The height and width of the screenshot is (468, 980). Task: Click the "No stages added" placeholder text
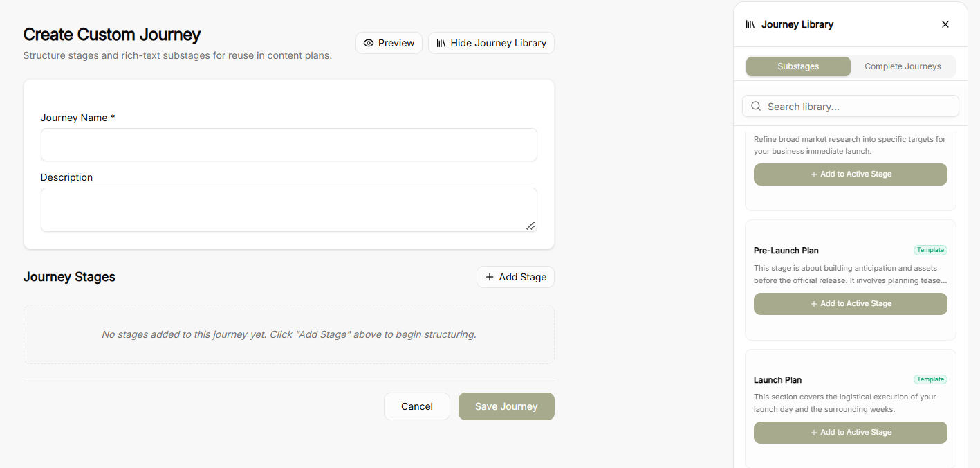(x=289, y=334)
